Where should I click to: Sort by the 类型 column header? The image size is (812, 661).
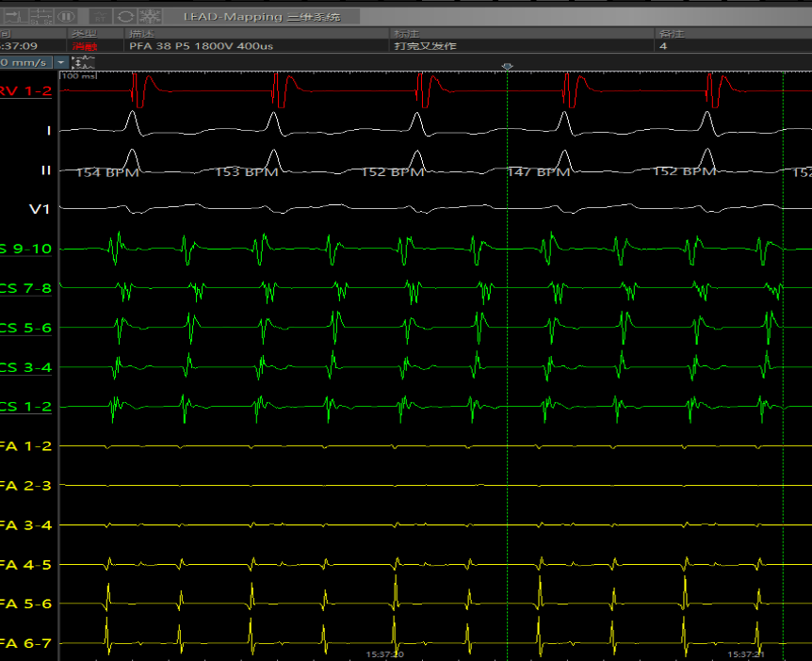[84, 34]
